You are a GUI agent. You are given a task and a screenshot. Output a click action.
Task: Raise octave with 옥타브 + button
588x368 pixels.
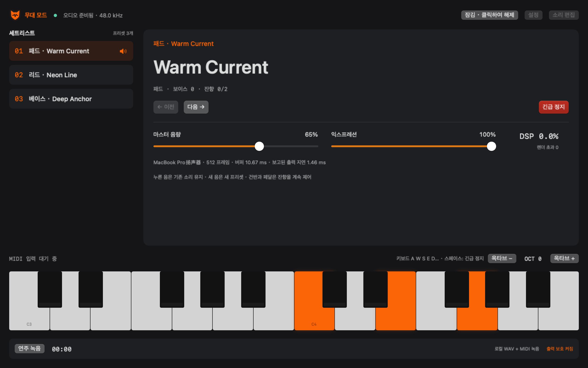pyautogui.click(x=564, y=258)
